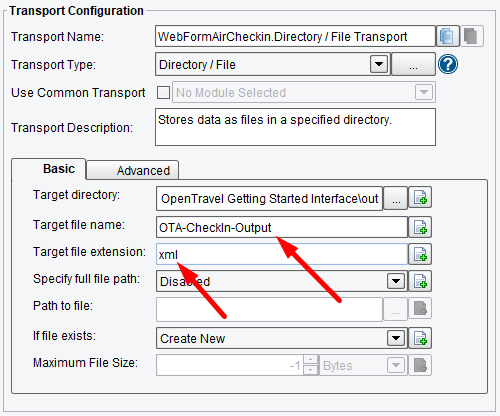Click the paste icon beside Transport Name
This screenshot has width=500, height=416.
pos(471,36)
